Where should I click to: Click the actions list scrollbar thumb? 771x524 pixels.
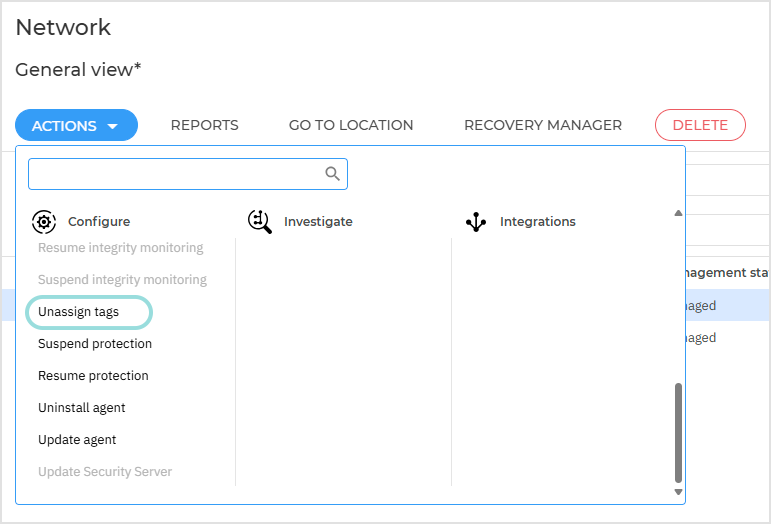678,433
